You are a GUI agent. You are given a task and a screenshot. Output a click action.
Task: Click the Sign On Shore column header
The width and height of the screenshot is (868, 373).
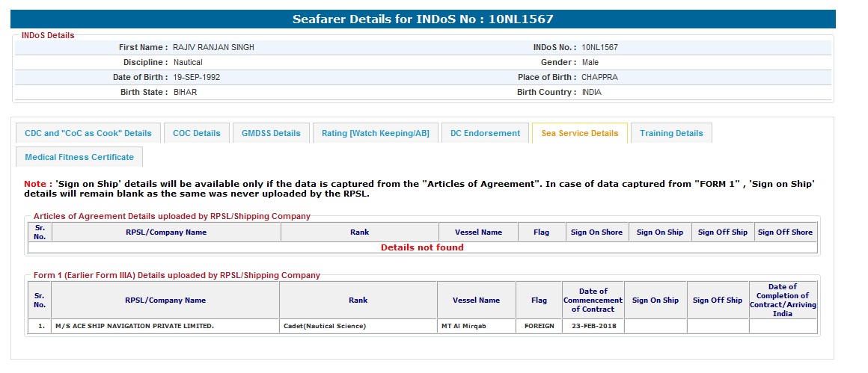coord(596,232)
